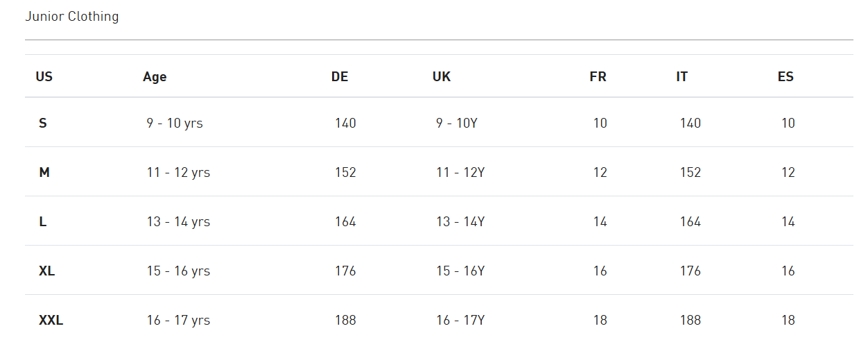The width and height of the screenshot is (868, 349).
Task: Select the DE 176 cell
Action: [345, 271]
